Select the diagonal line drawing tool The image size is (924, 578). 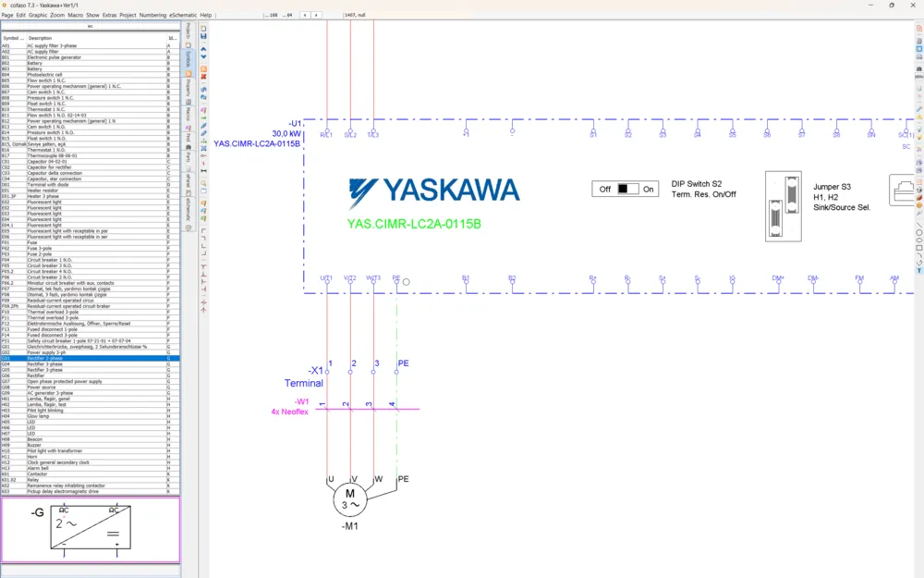tap(918, 226)
